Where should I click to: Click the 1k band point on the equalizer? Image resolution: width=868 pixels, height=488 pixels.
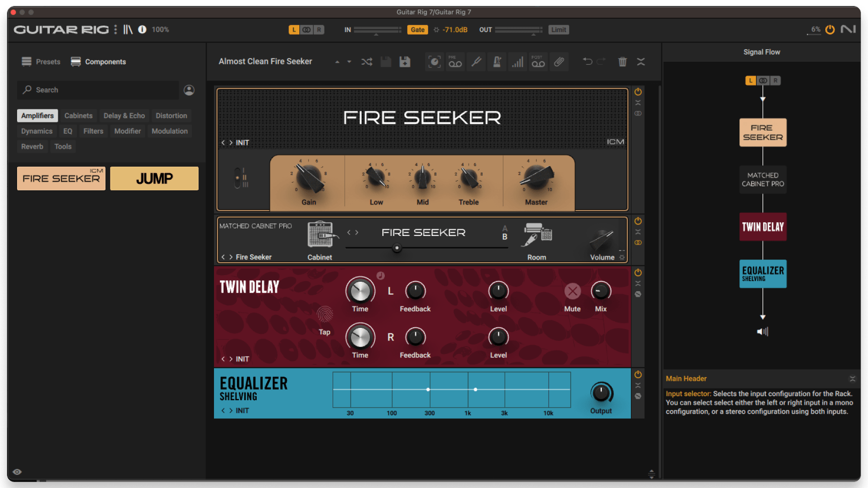coord(475,390)
